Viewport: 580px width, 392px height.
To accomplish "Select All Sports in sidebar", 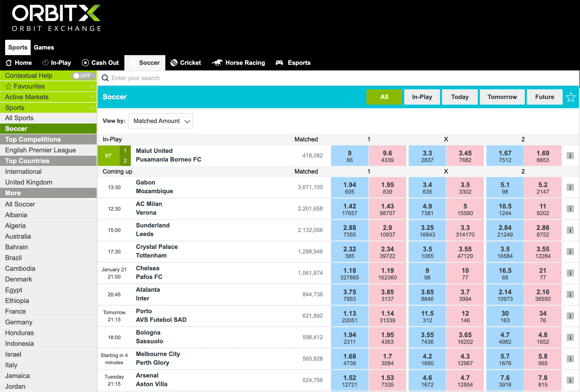I will (x=48, y=118).
